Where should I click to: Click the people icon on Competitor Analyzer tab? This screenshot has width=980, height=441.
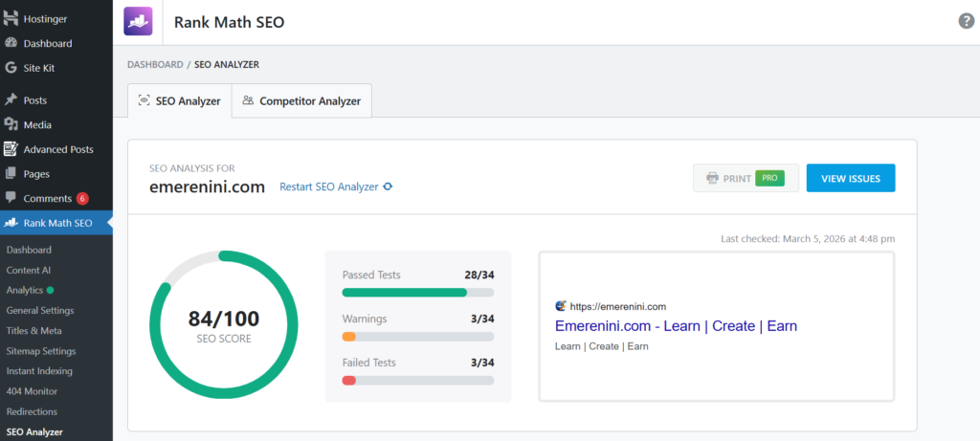point(248,99)
